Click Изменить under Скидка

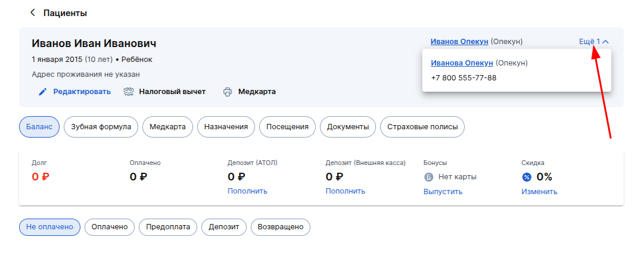click(x=539, y=192)
